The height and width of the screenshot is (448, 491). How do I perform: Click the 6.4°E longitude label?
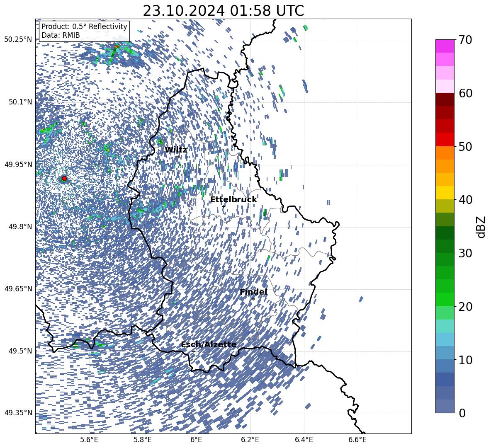(304, 440)
